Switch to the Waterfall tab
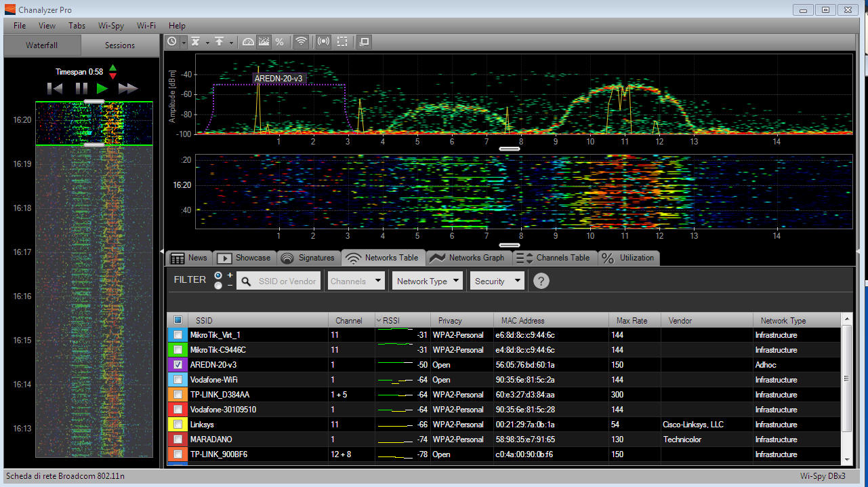 43,45
